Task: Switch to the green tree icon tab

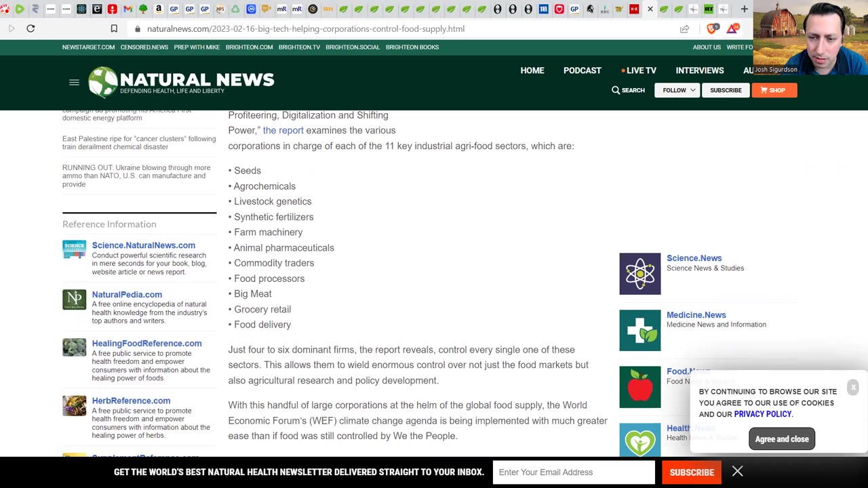Action: click(143, 9)
